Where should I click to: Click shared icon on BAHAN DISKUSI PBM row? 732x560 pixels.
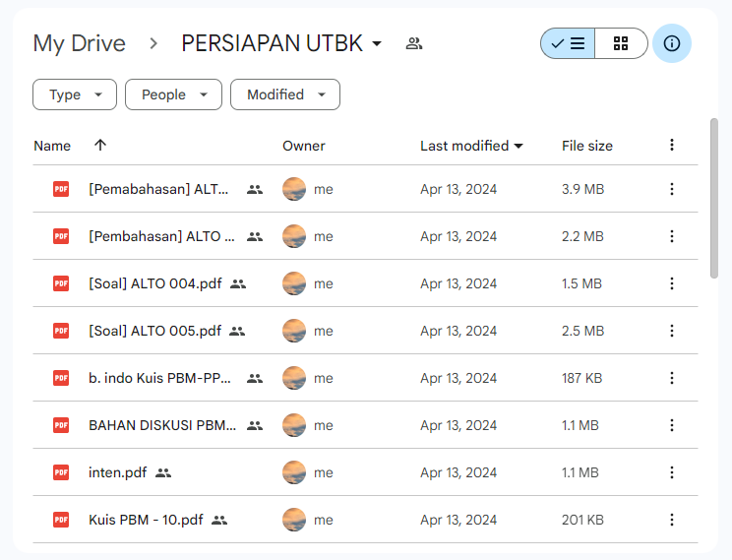(255, 425)
